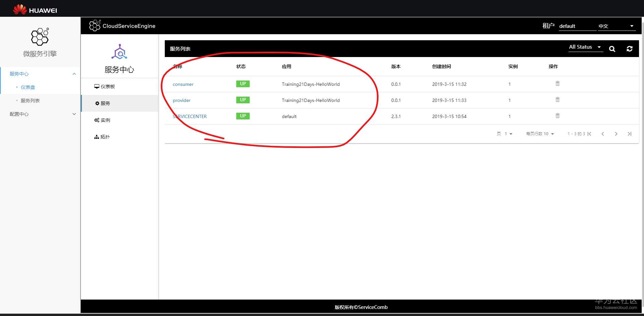This screenshot has height=316, width=644.
Task: Click the consumer row's Training21Days-HelloWorld application
Action: [311, 84]
